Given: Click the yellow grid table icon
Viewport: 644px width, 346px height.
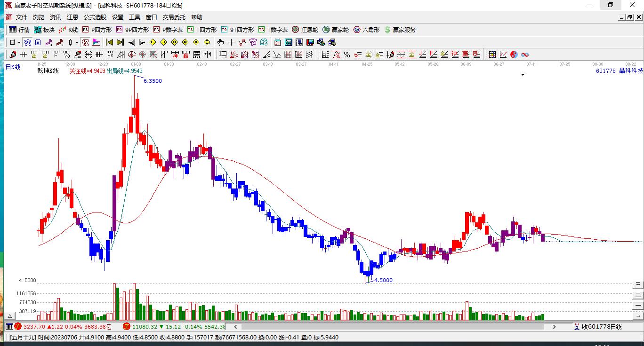Looking at the screenshot, I should pos(492,55).
